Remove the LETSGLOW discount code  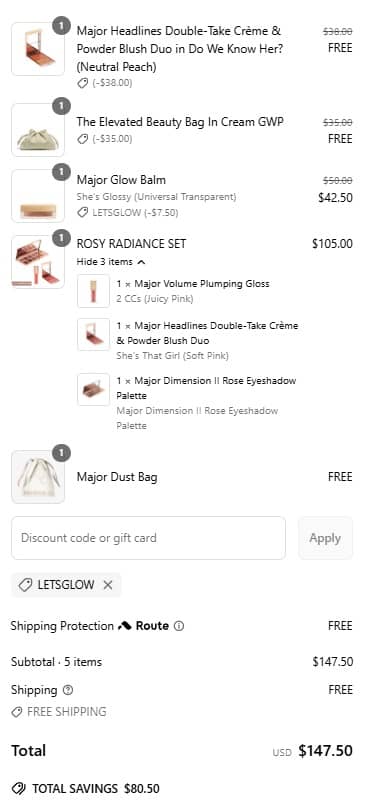107,585
